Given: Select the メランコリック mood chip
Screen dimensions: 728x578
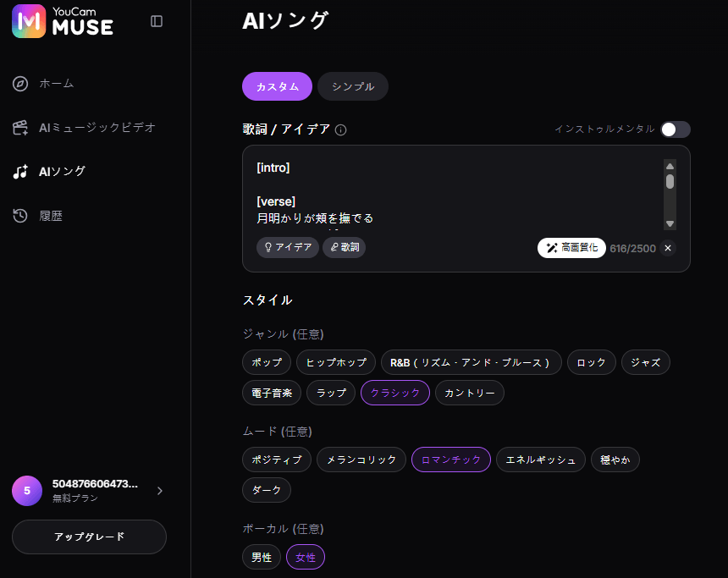Looking at the screenshot, I should pyautogui.click(x=361, y=460).
